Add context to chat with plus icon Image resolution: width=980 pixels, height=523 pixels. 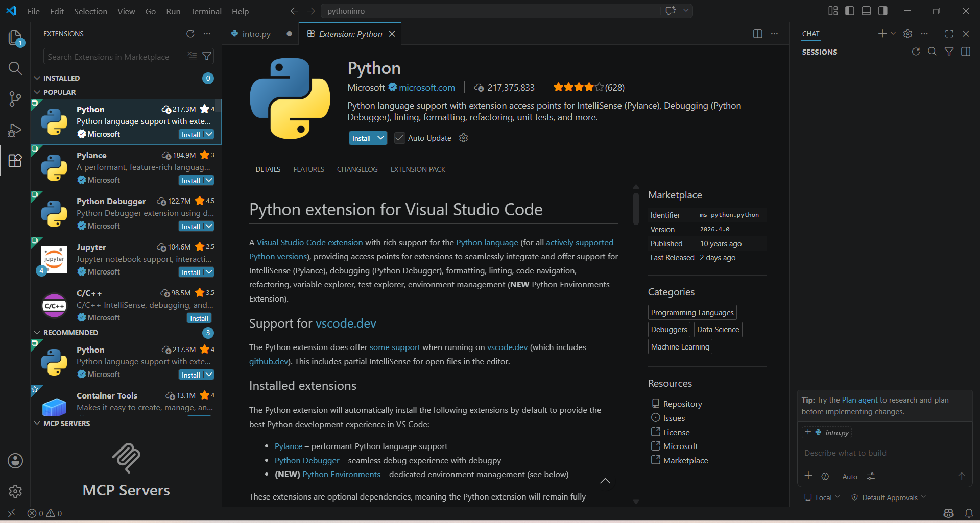coord(808,476)
